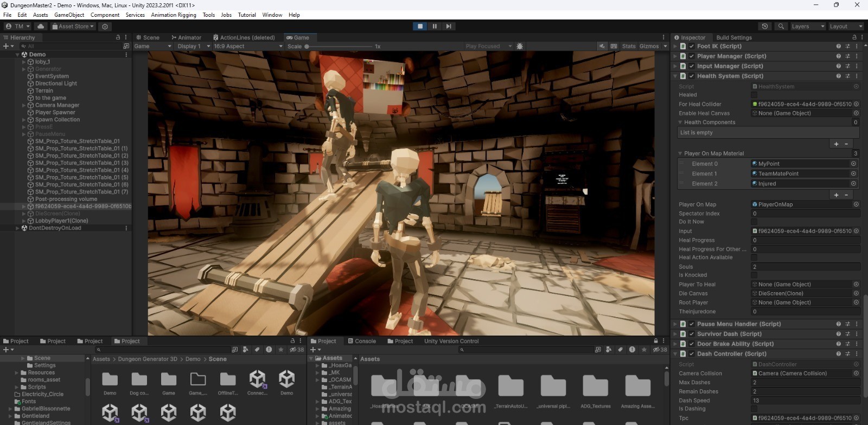Collapse the Demo scene in Hierarchy
The height and width of the screenshot is (425, 868).
pos(17,54)
